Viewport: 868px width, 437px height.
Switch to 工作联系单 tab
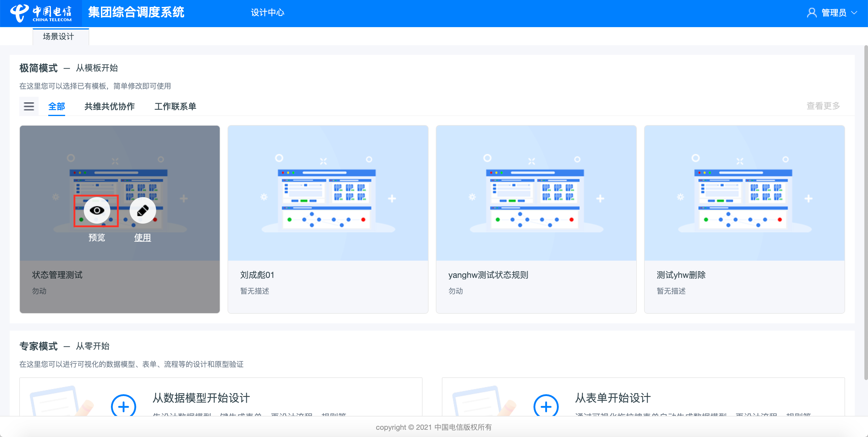[x=175, y=106]
